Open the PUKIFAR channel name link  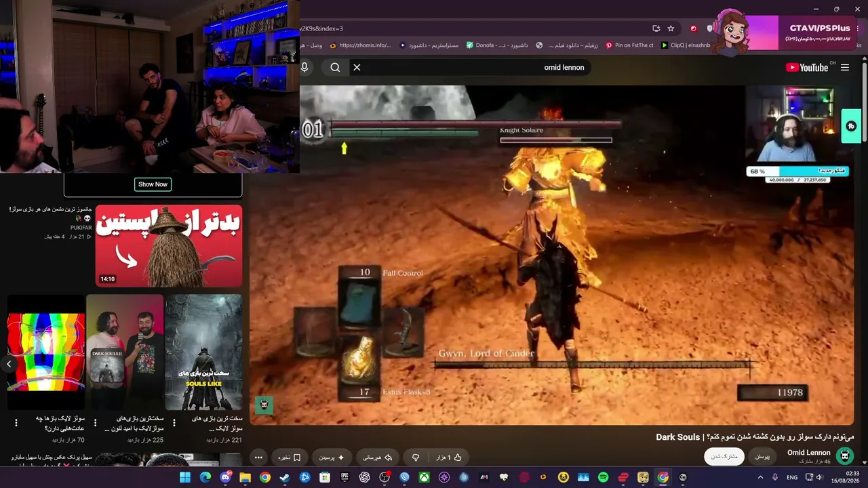[81, 228]
